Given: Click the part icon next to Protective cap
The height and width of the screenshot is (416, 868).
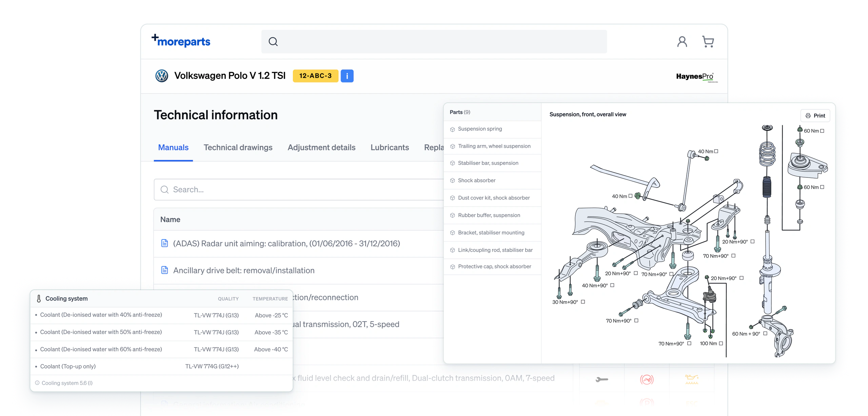Looking at the screenshot, I should pos(452,267).
